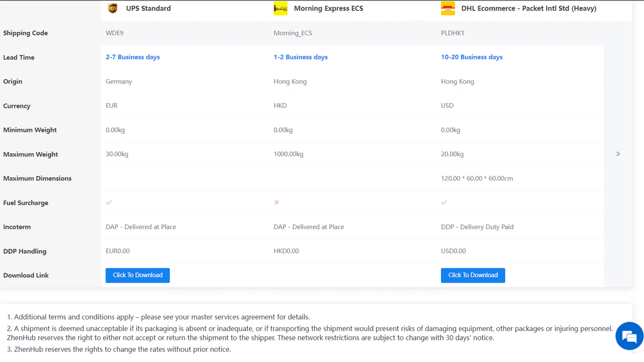Viewport: 644px width, 362px height.
Task: Click the 1-2 Business days lead time
Action: (301, 57)
